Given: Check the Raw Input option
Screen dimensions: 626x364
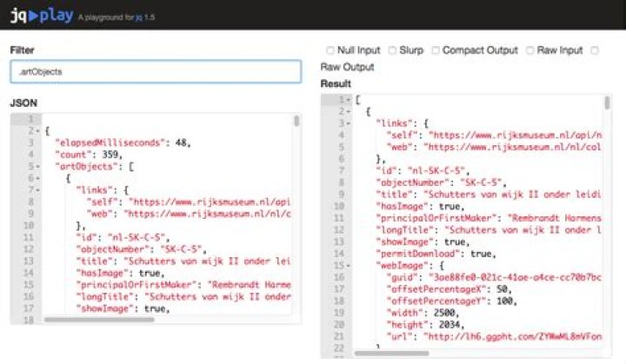Looking at the screenshot, I should (529, 50).
